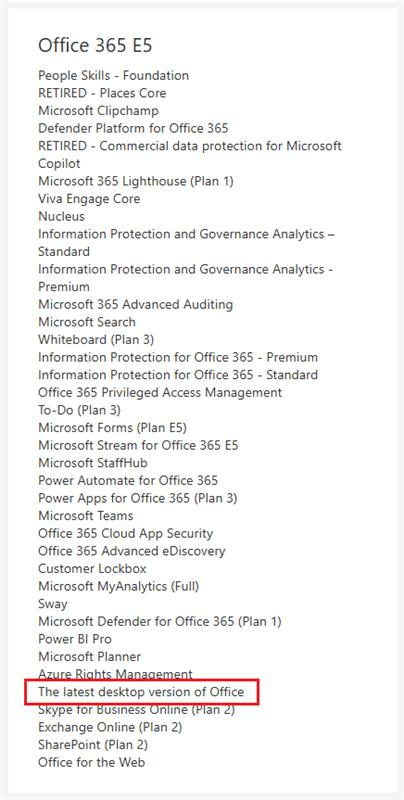Click the Office 365 E5 heading
This screenshot has height=800, width=404.
(x=95, y=45)
